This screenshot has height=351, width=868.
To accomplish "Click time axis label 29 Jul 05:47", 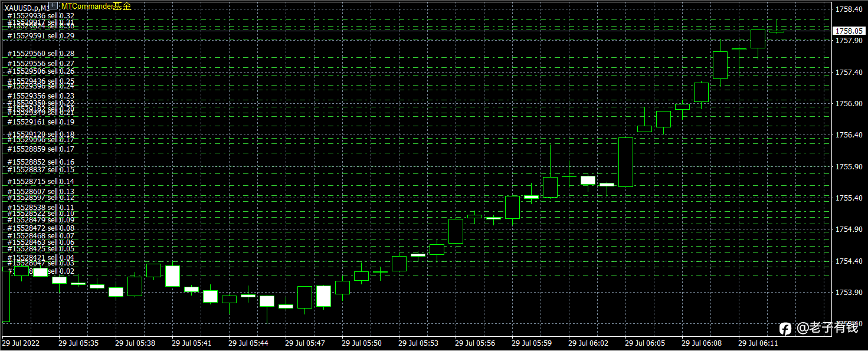I will (x=305, y=343).
